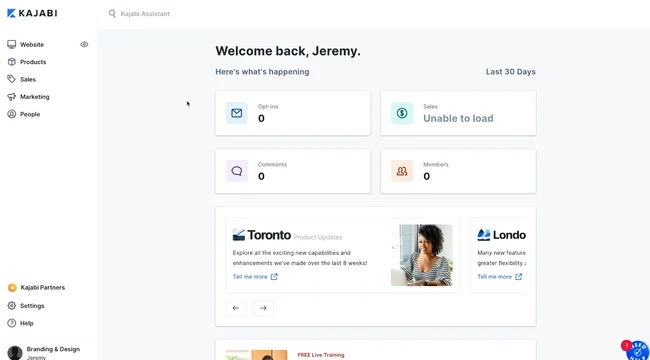Open the Members stat card

458,171
